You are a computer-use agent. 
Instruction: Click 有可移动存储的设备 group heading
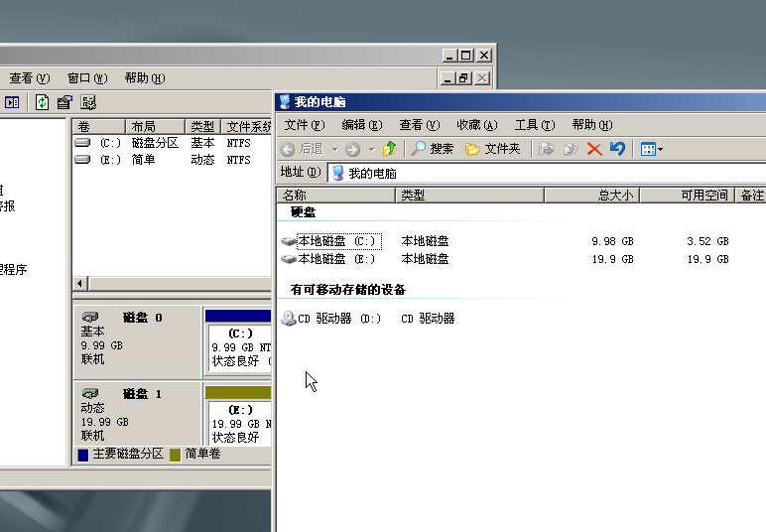point(348,290)
